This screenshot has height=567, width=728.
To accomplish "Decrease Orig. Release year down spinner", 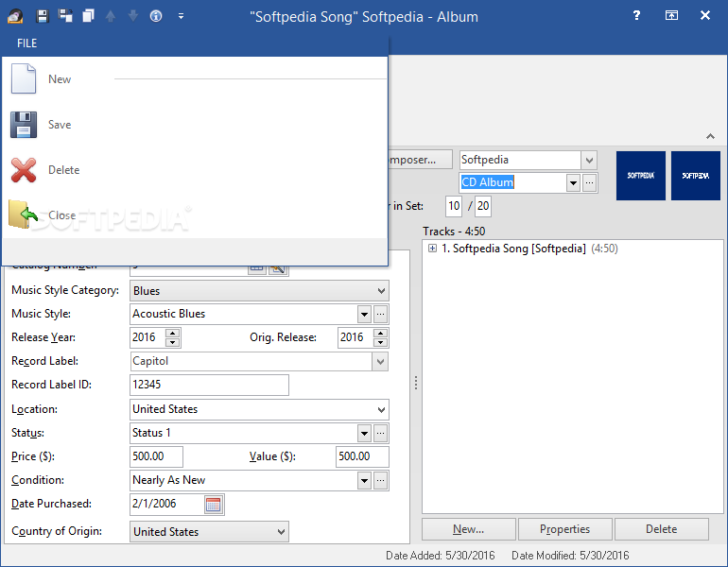I will click(x=380, y=342).
